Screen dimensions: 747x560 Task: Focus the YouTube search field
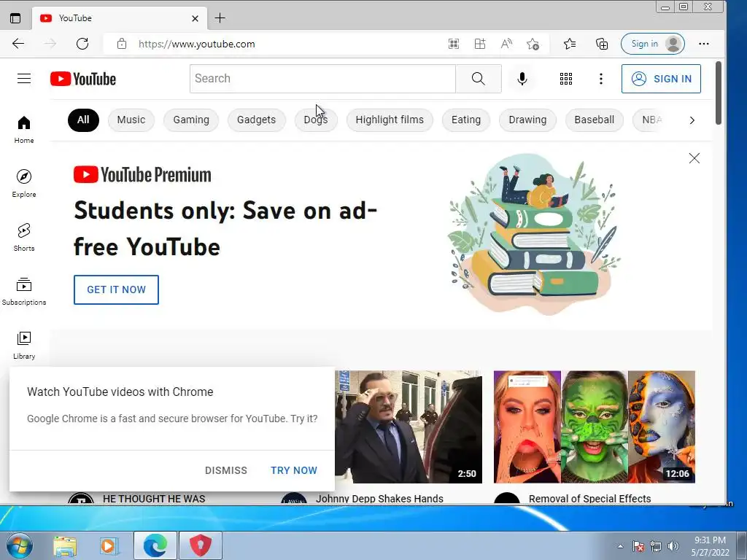point(322,79)
